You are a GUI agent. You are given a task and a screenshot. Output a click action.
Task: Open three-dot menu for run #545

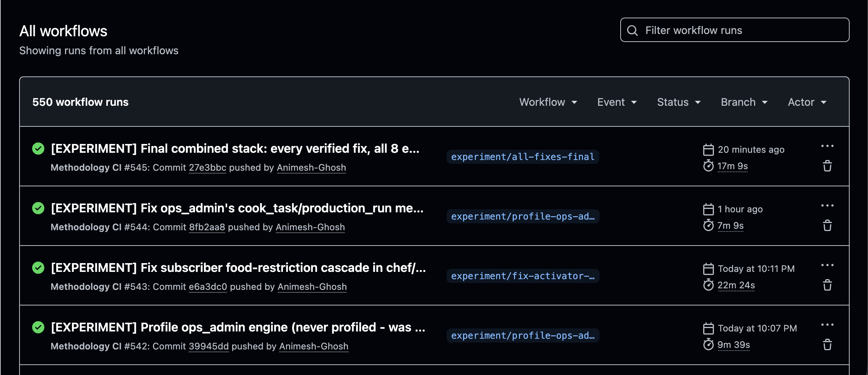(x=827, y=146)
